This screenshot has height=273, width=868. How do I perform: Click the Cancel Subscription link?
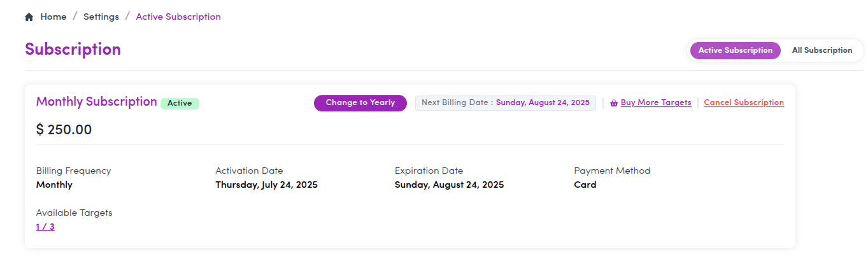pos(744,102)
